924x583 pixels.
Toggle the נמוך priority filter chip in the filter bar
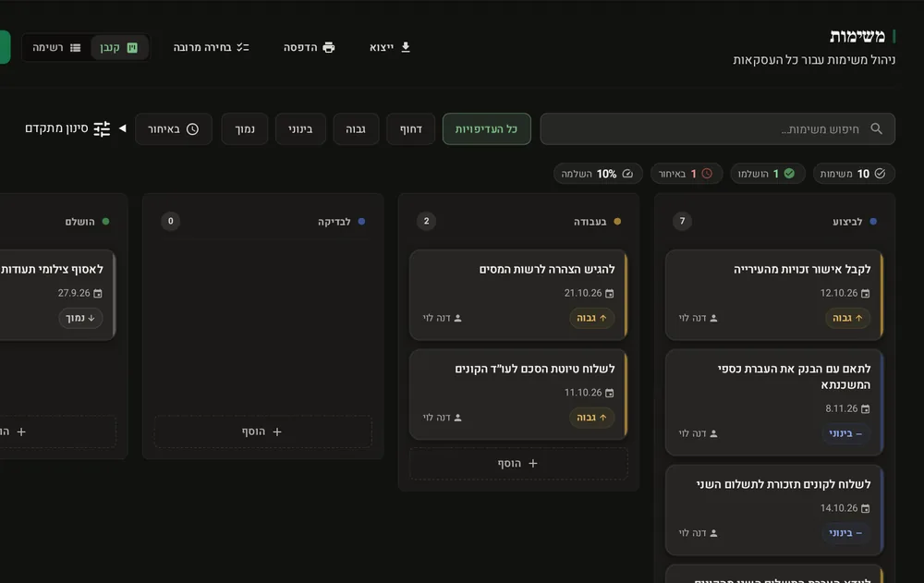(x=245, y=129)
